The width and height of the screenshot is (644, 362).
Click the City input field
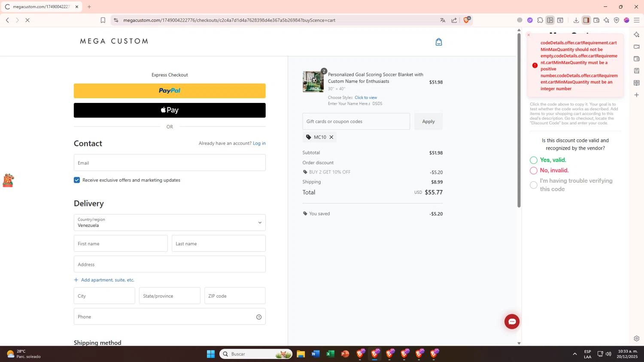104,296
